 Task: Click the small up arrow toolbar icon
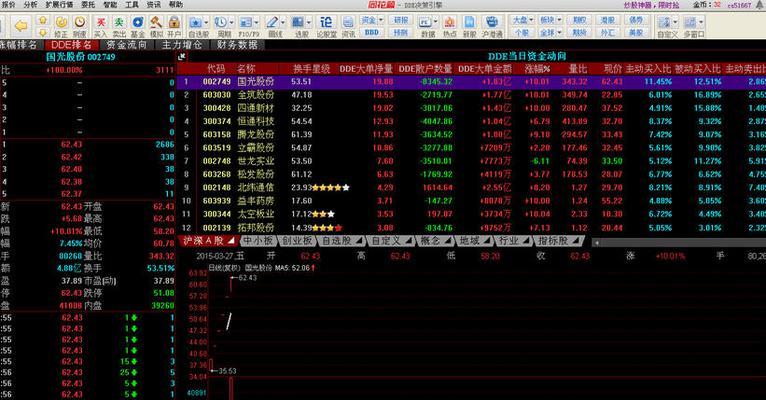(43, 21)
